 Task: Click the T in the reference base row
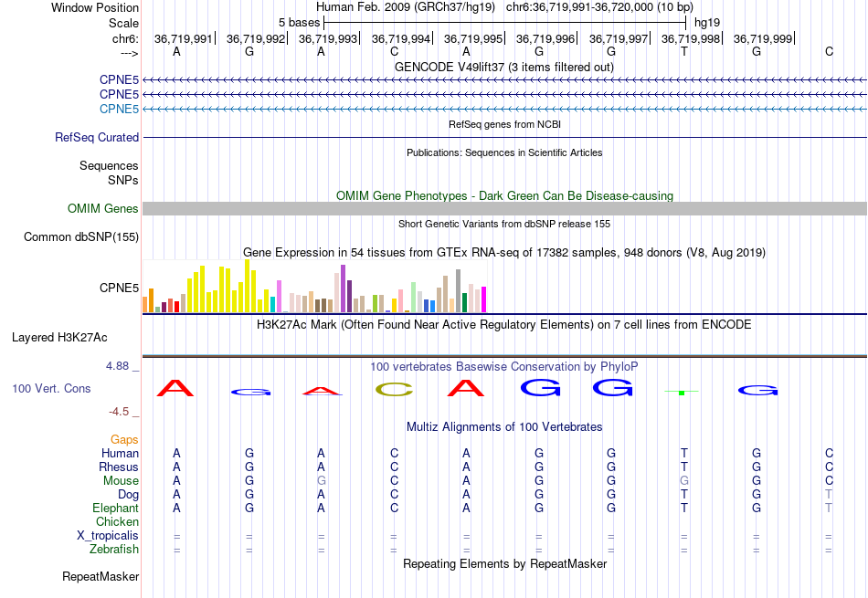click(x=684, y=51)
